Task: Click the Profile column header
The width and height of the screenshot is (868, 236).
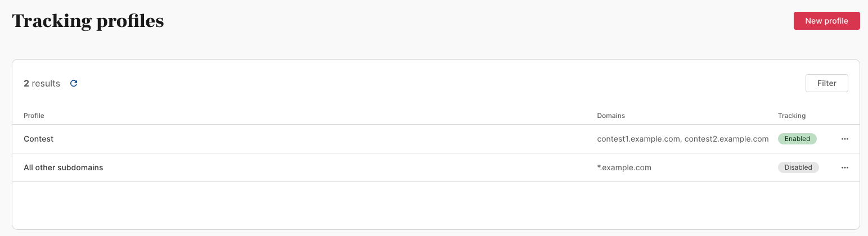Action: (x=34, y=116)
